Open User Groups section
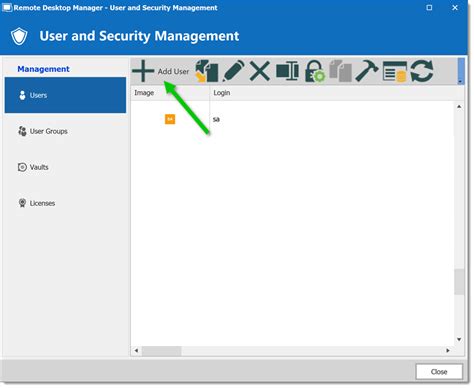 65,131
